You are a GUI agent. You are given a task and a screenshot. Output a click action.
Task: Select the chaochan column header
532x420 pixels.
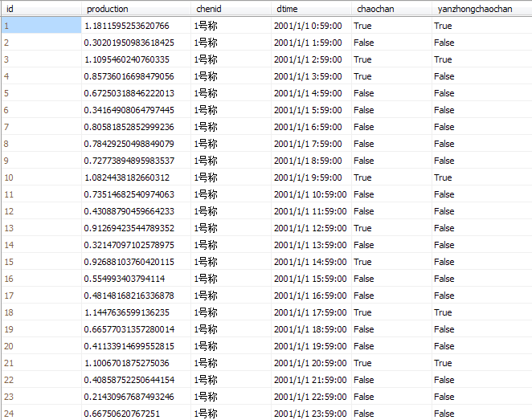point(391,9)
